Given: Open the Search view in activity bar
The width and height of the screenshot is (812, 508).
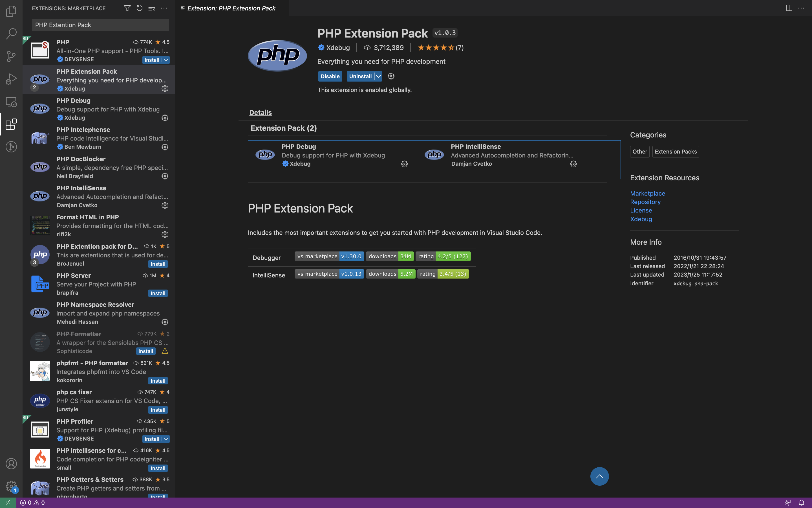Looking at the screenshot, I should (11, 34).
